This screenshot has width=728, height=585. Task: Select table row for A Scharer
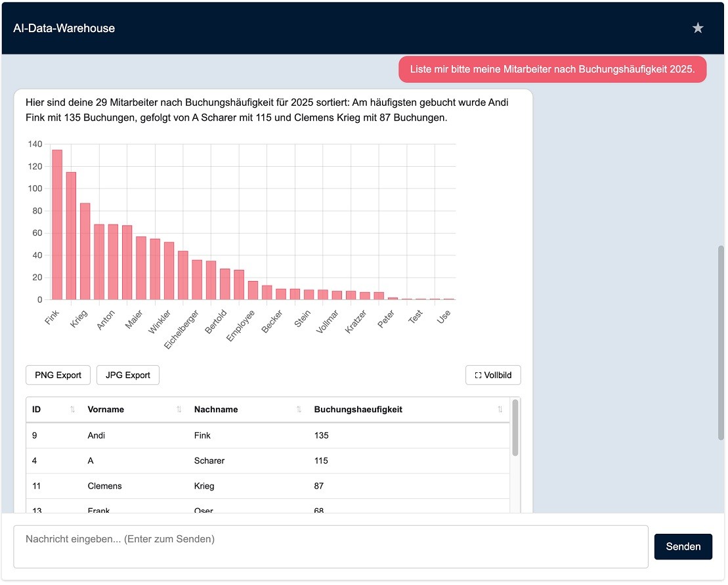coord(267,461)
